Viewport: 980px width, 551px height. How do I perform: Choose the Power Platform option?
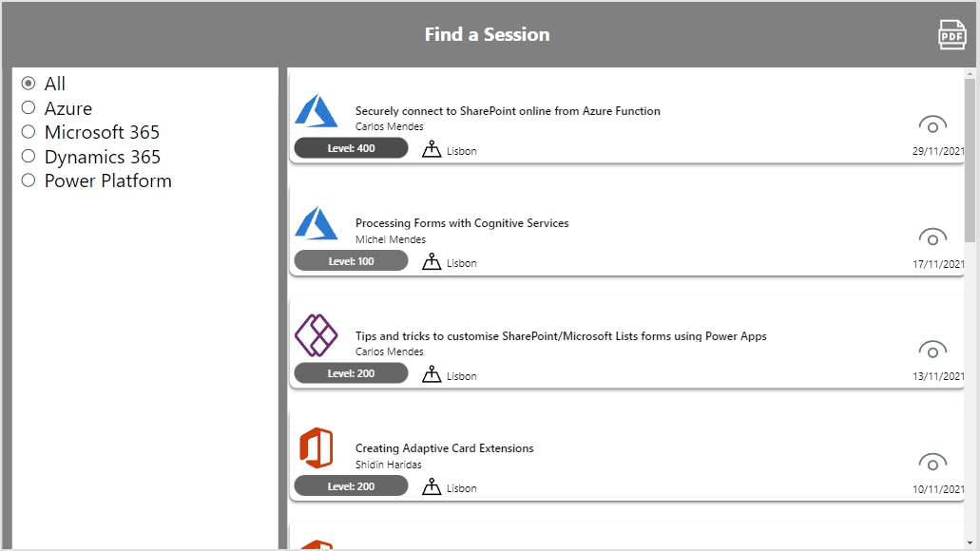28,180
